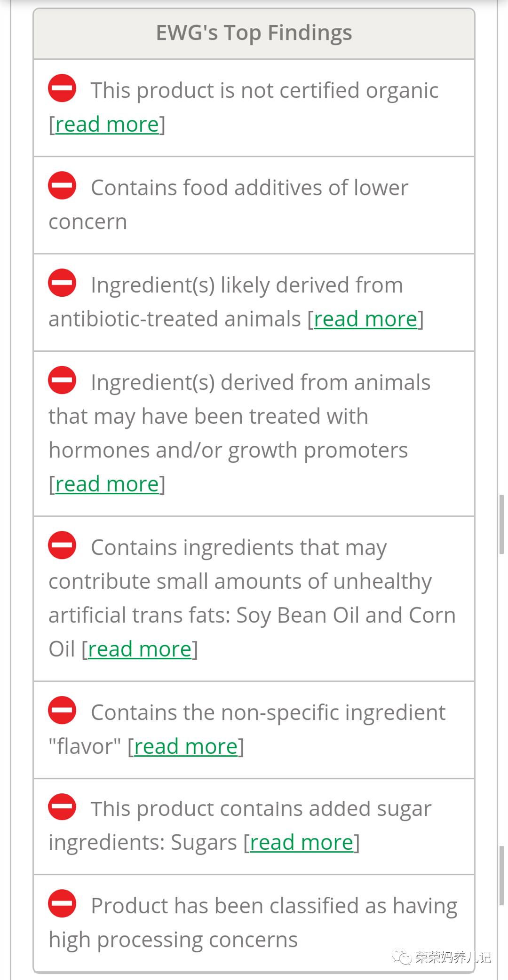Open 'read more' about non-specific 'flavor' ingredient
The width and height of the screenshot is (508, 980).
[186, 747]
